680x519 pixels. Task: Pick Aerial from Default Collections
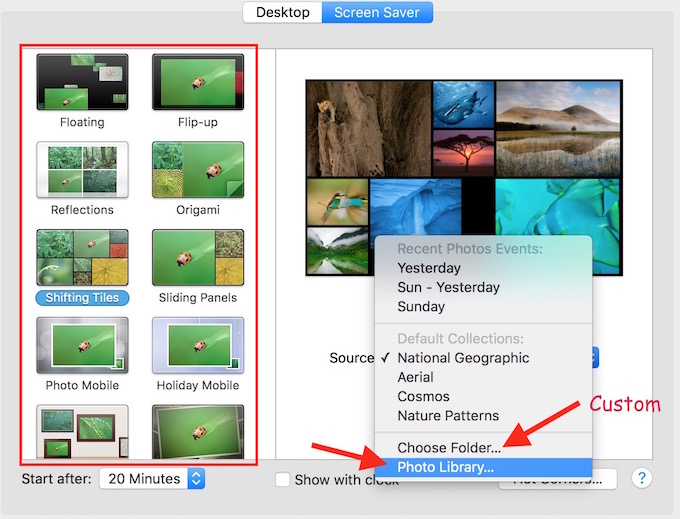tap(415, 377)
